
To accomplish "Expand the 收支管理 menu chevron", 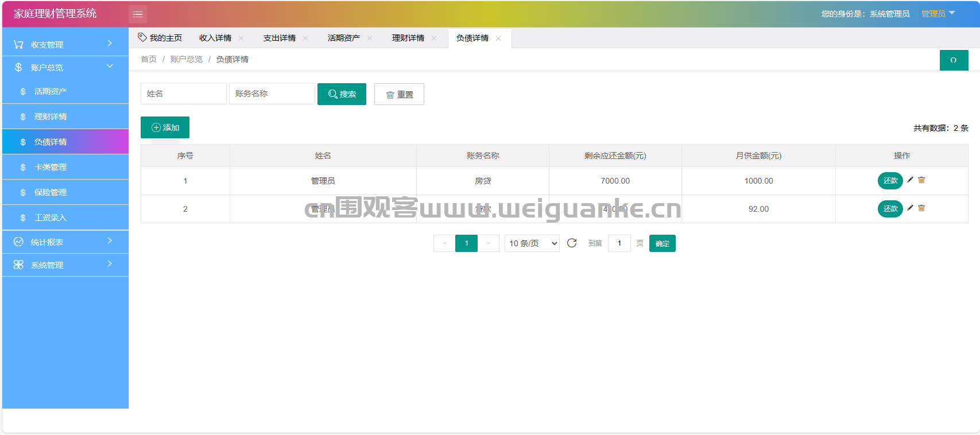I will pos(110,43).
